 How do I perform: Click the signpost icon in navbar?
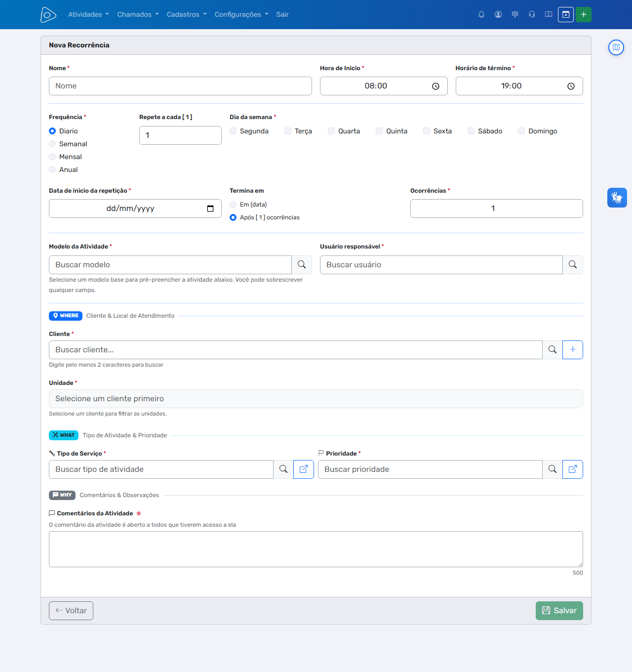(515, 15)
